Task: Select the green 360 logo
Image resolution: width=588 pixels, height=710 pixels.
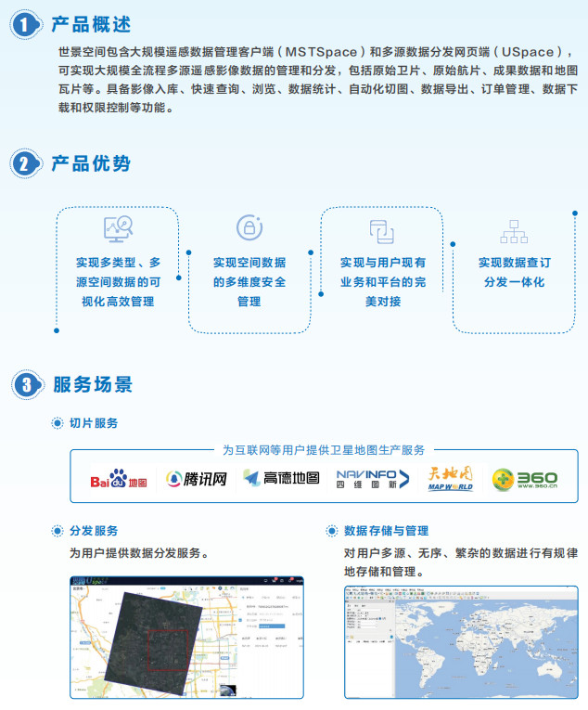Action: click(525, 479)
